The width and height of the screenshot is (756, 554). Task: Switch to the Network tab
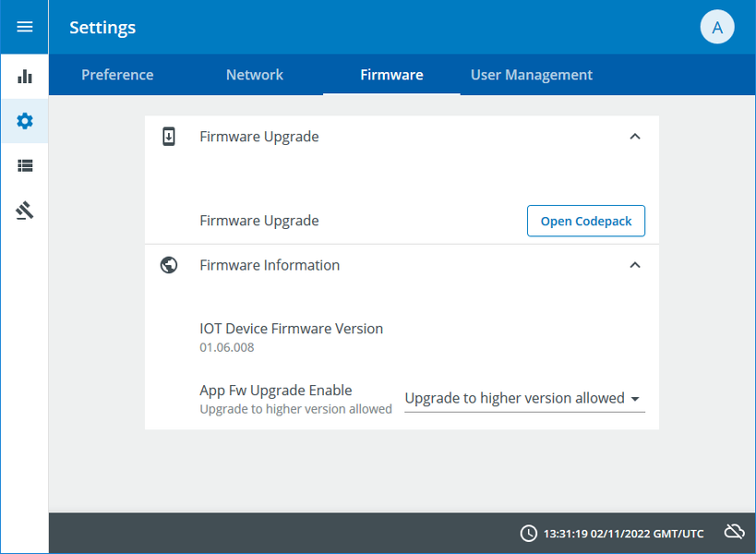click(255, 75)
